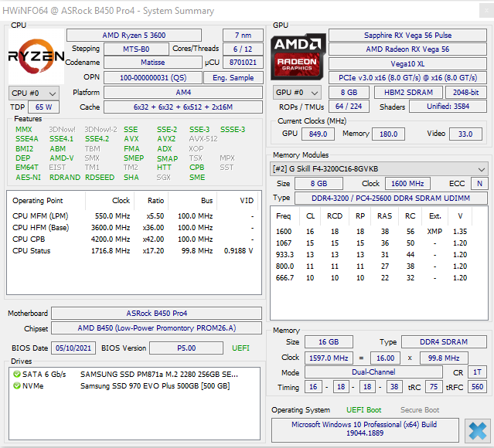
Task: Click the DDR4-3200 / PC4-25600 type field
Action: pos(390,198)
